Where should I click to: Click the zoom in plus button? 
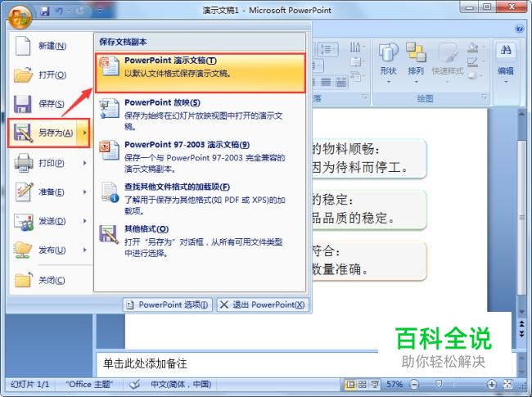click(x=491, y=385)
